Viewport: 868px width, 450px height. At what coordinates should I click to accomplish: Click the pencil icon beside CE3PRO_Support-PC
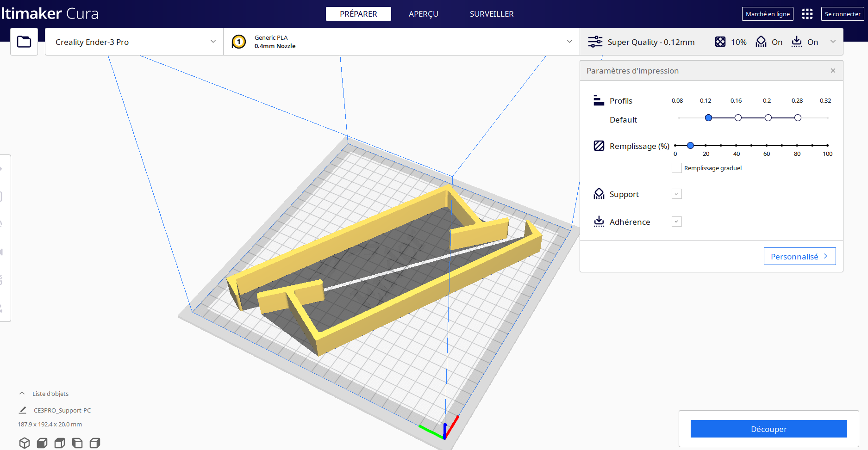23,410
